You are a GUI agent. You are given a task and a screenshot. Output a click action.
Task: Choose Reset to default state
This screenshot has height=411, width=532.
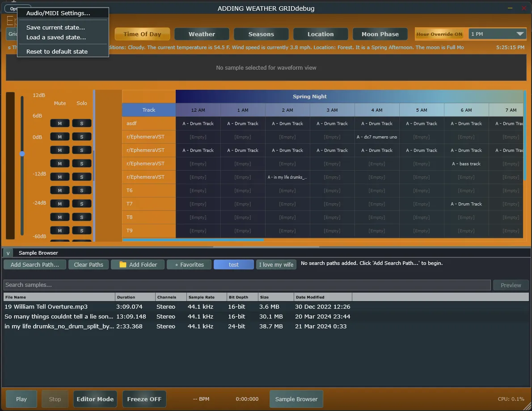pyautogui.click(x=57, y=51)
